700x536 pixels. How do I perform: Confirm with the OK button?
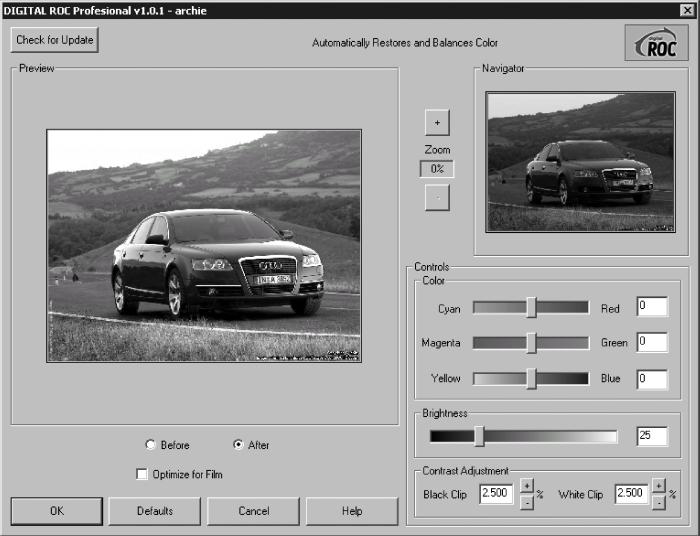(57, 511)
